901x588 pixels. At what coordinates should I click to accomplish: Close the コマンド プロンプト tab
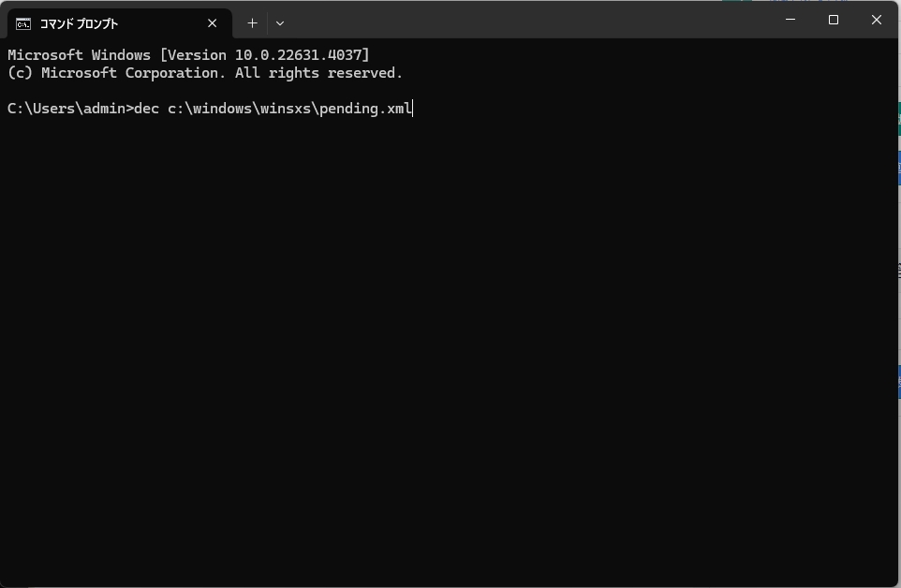213,23
